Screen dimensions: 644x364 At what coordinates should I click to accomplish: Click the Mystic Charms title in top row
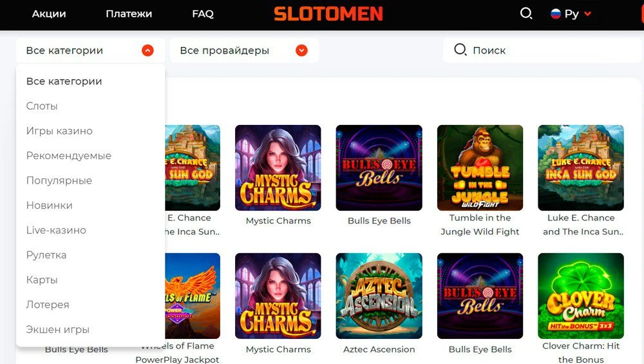click(x=278, y=220)
